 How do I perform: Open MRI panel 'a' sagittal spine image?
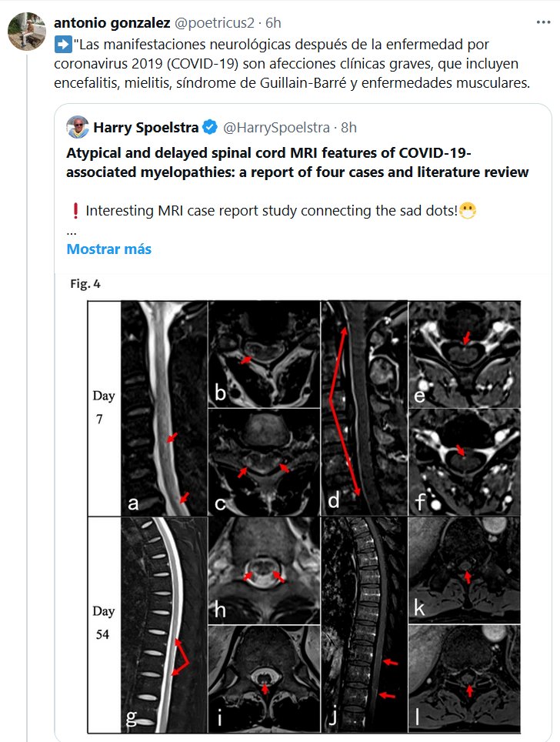164,406
